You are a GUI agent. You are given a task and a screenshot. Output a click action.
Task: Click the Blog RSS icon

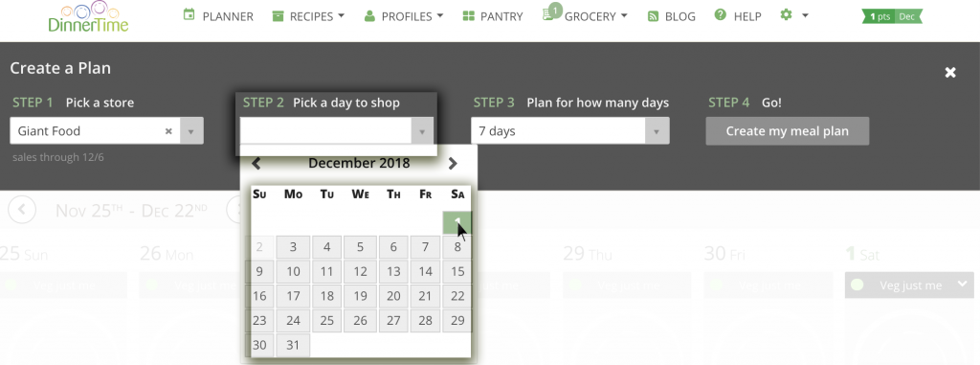tap(653, 16)
